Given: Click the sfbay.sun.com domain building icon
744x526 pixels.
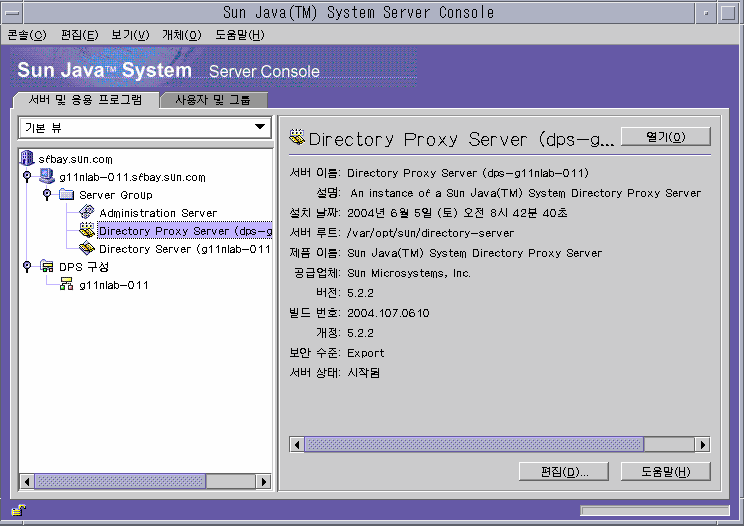Looking at the screenshot, I should (x=27, y=158).
